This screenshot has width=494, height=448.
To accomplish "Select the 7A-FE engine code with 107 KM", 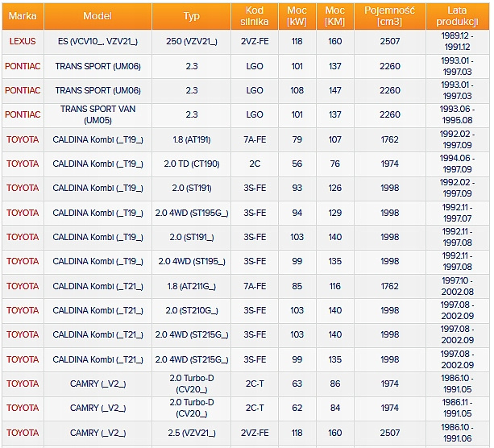I will tap(255, 139).
